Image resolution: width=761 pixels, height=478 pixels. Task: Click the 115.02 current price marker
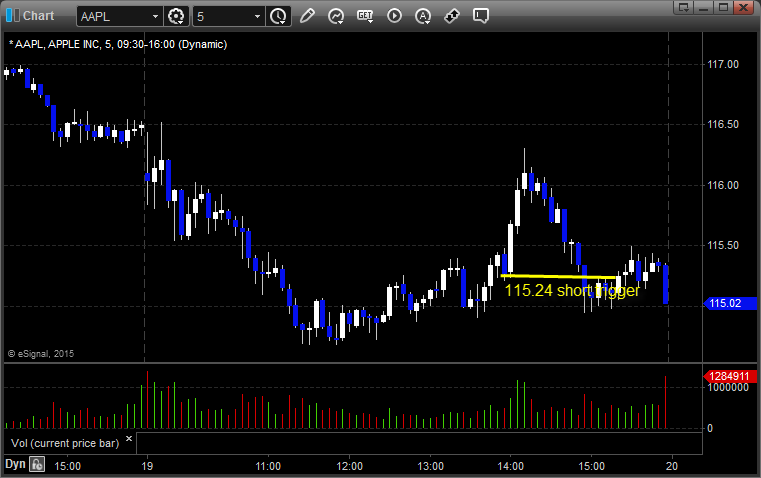(730, 303)
